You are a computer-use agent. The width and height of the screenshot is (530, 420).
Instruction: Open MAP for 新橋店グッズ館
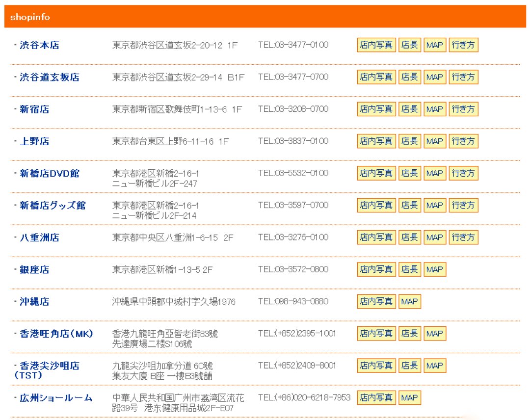point(435,206)
